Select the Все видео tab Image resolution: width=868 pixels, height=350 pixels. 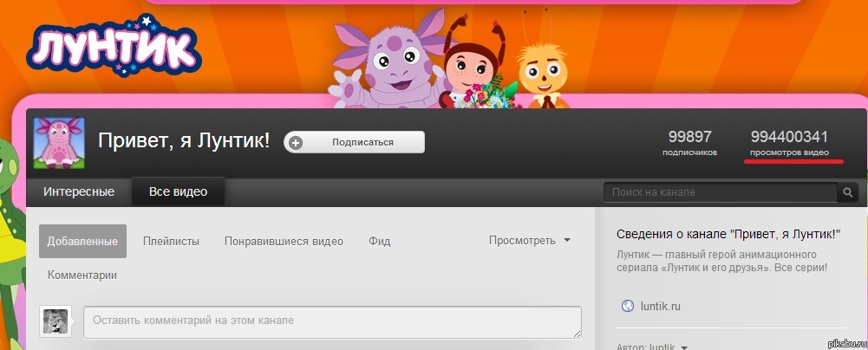tap(178, 191)
